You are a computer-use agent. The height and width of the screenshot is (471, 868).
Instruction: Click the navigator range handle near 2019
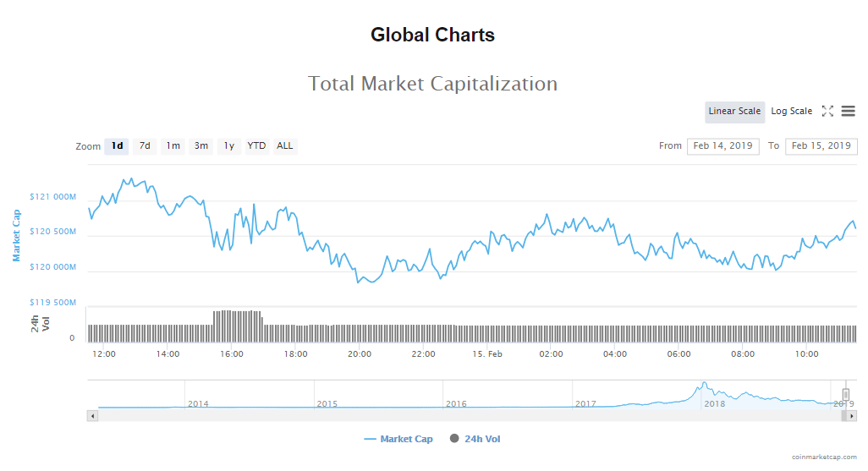(x=845, y=394)
